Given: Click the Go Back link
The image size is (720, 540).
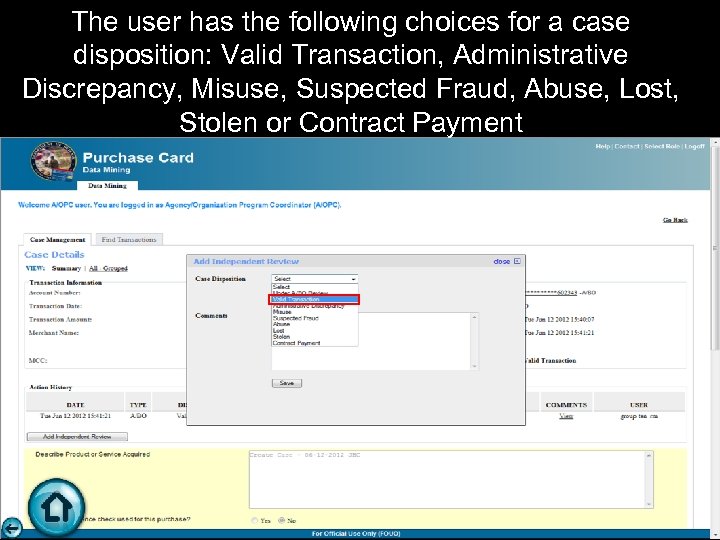Looking at the screenshot, I should [675, 220].
